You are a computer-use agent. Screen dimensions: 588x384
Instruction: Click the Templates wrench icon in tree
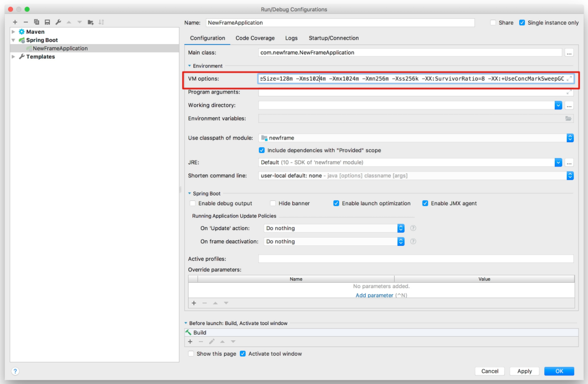[22, 57]
